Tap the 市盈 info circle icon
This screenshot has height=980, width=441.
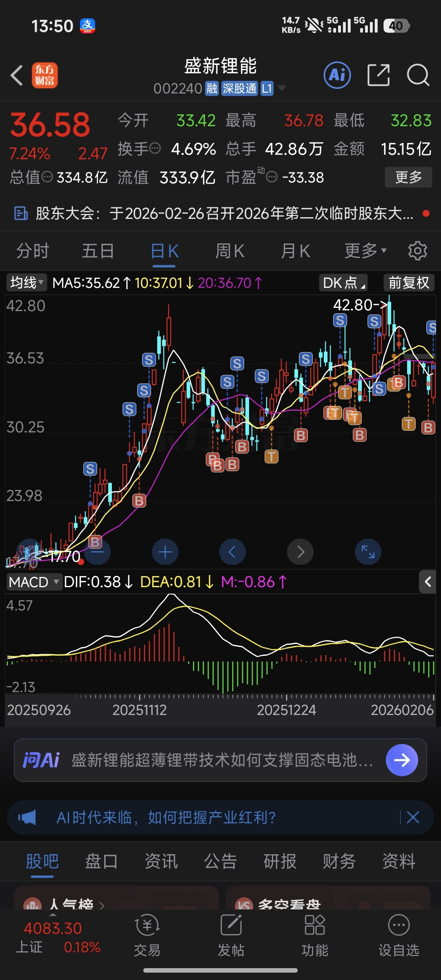(272, 177)
